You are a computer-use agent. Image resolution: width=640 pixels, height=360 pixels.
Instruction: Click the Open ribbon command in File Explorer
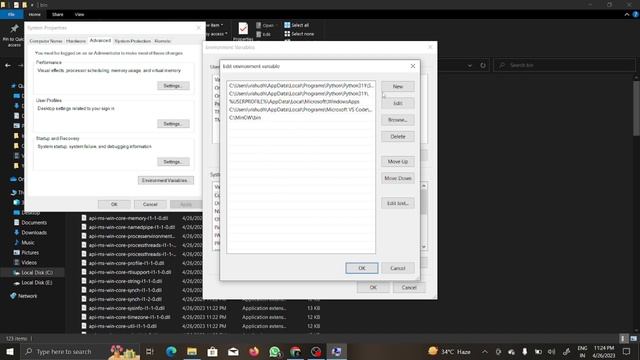point(265,25)
